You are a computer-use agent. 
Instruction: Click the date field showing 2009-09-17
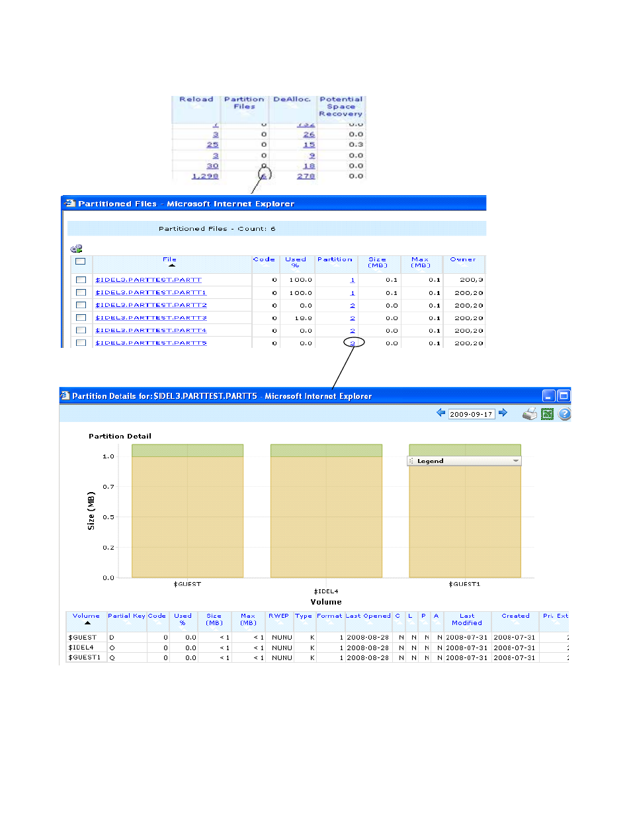point(472,414)
